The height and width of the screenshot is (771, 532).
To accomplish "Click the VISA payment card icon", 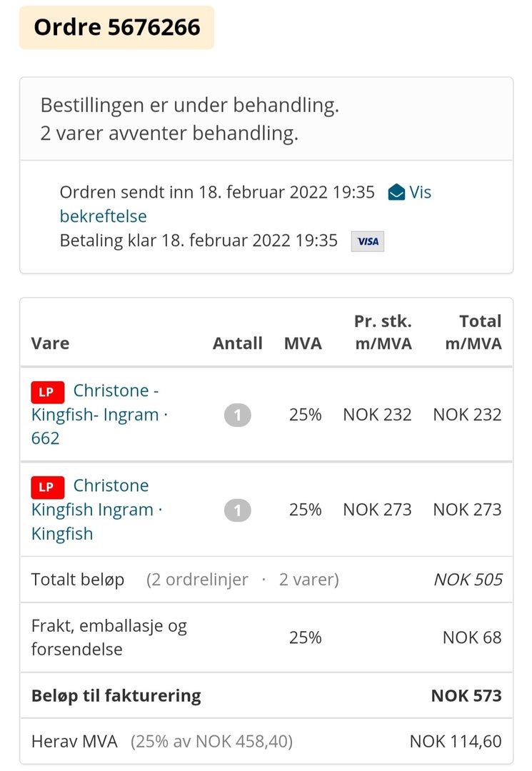I will click(367, 241).
